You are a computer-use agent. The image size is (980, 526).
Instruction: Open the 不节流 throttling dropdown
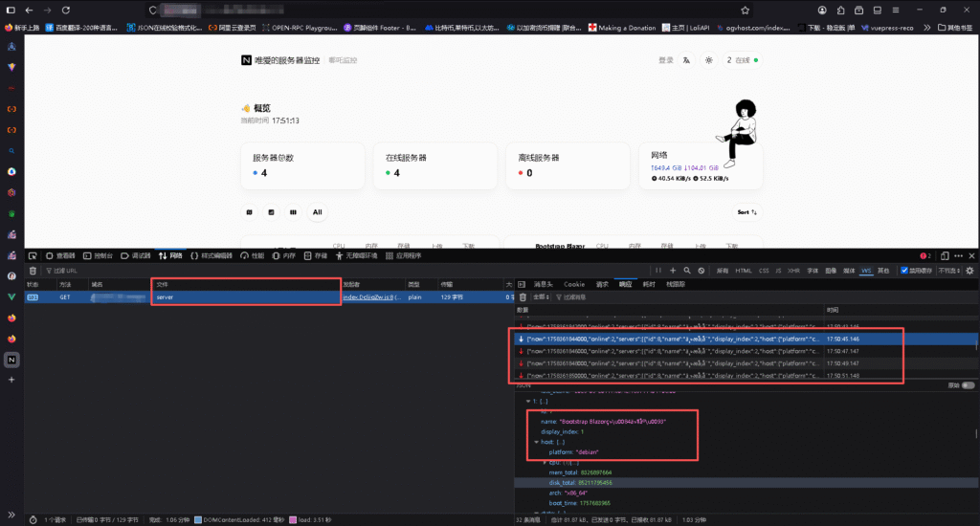(x=950, y=271)
